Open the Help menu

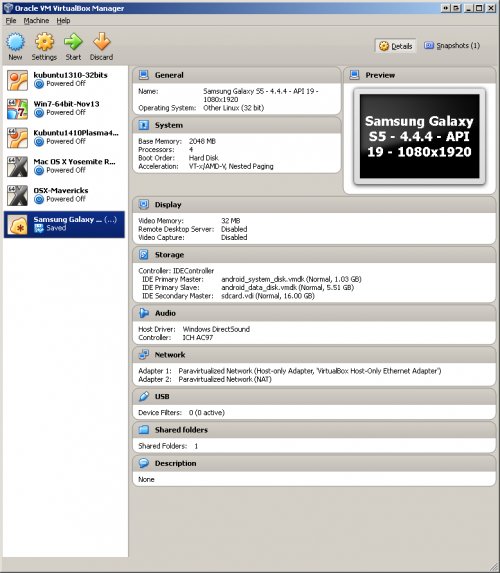point(63,21)
